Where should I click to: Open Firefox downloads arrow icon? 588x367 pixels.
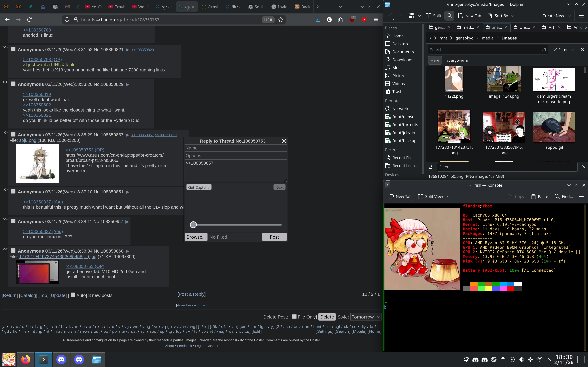point(318,20)
